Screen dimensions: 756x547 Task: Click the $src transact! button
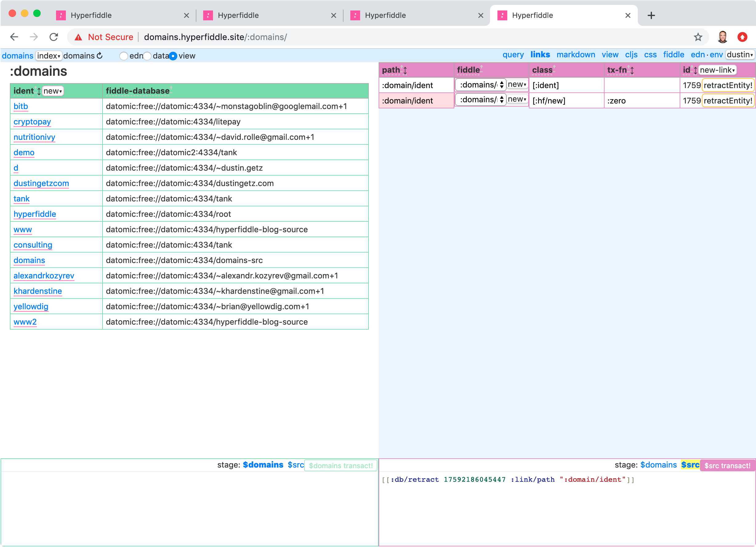tap(727, 466)
